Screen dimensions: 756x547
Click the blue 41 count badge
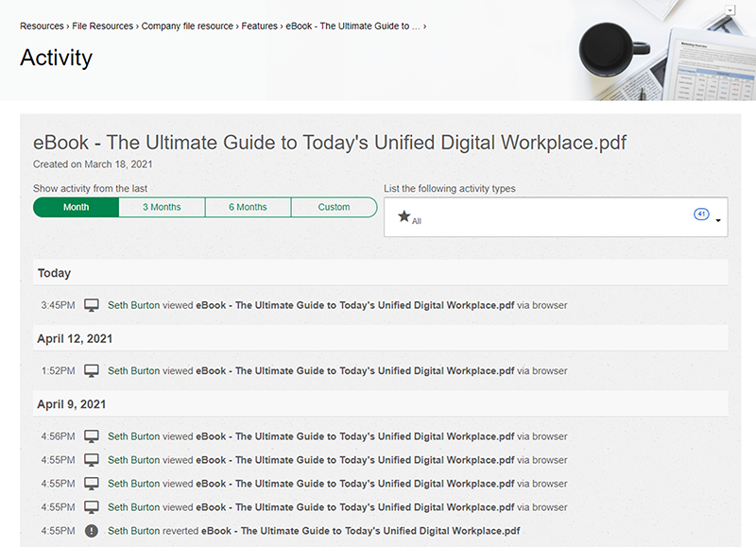point(701,214)
